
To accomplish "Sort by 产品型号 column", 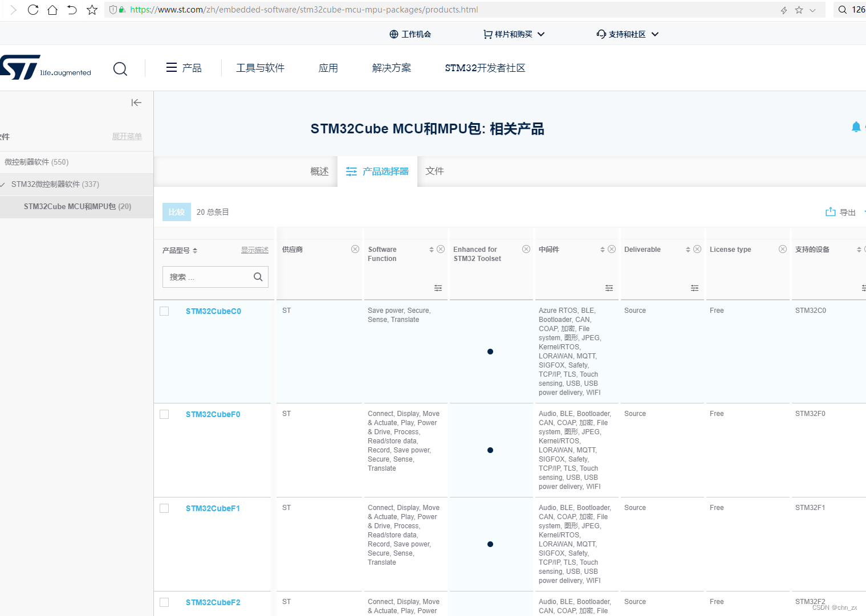I will 195,251.
